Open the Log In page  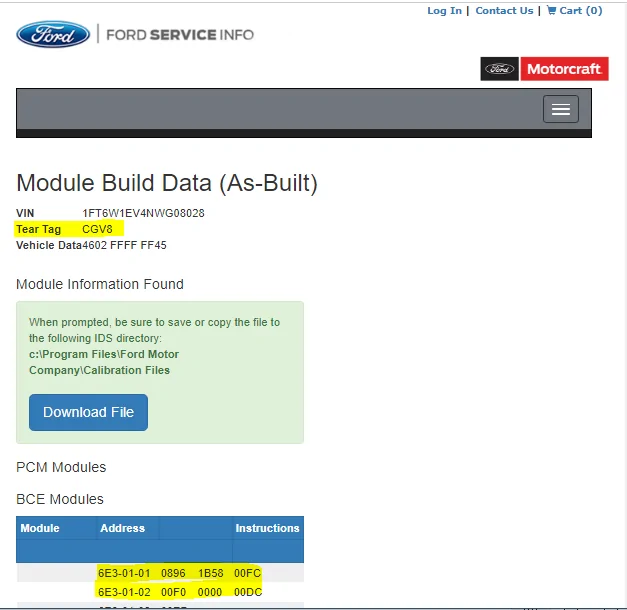click(x=444, y=11)
